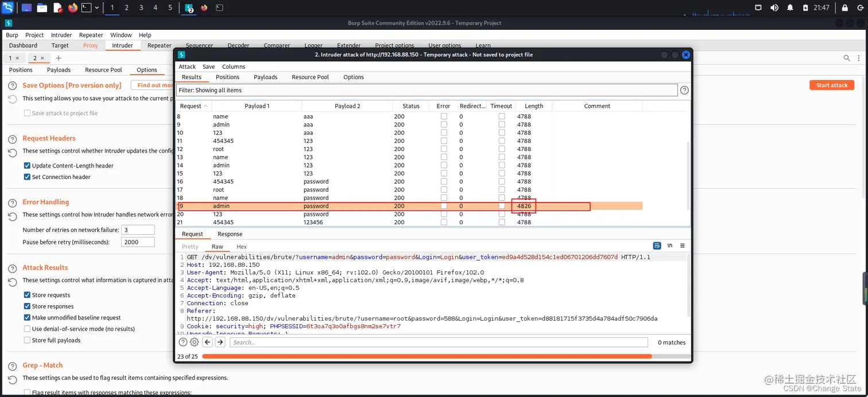Image resolution: width=868 pixels, height=397 pixels.
Task: Open the Save menu in attack window
Action: pyautogui.click(x=209, y=67)
